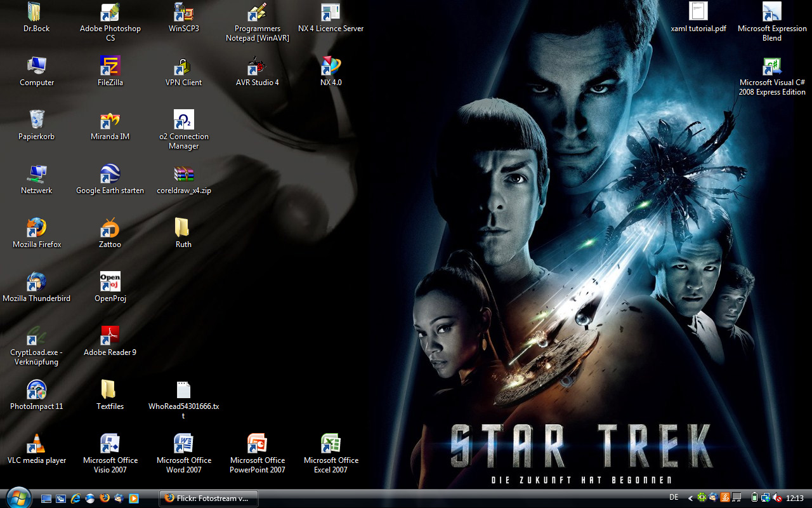This screenshot has height=508, width=812.
Task: Launch Internet Explorer from Quick Launch
Action: click(75, 498)
